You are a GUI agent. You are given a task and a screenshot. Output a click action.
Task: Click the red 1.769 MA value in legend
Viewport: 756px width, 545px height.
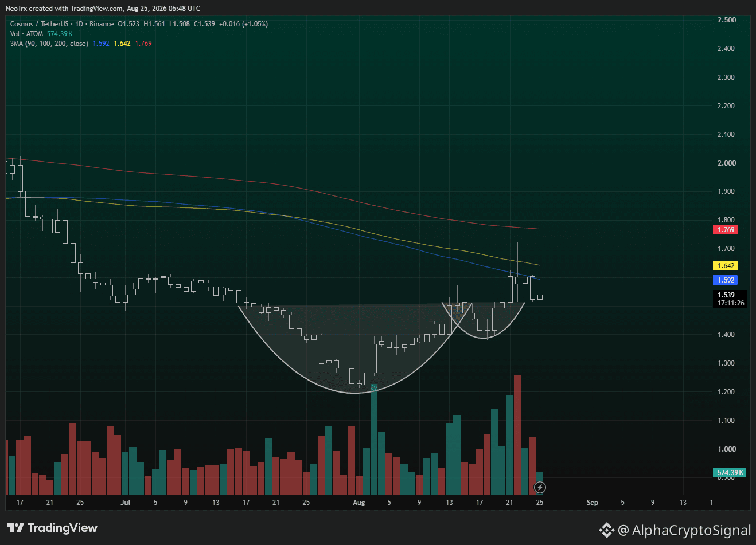(x=143, y=44)
